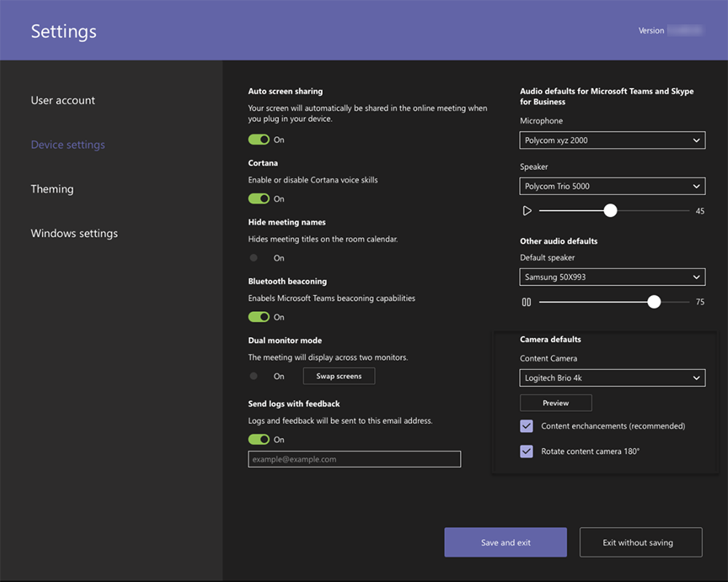The height and width of the screenshot is (582, 728).
Task: Pause the default speaker test sound
Action: click(526, 302)
